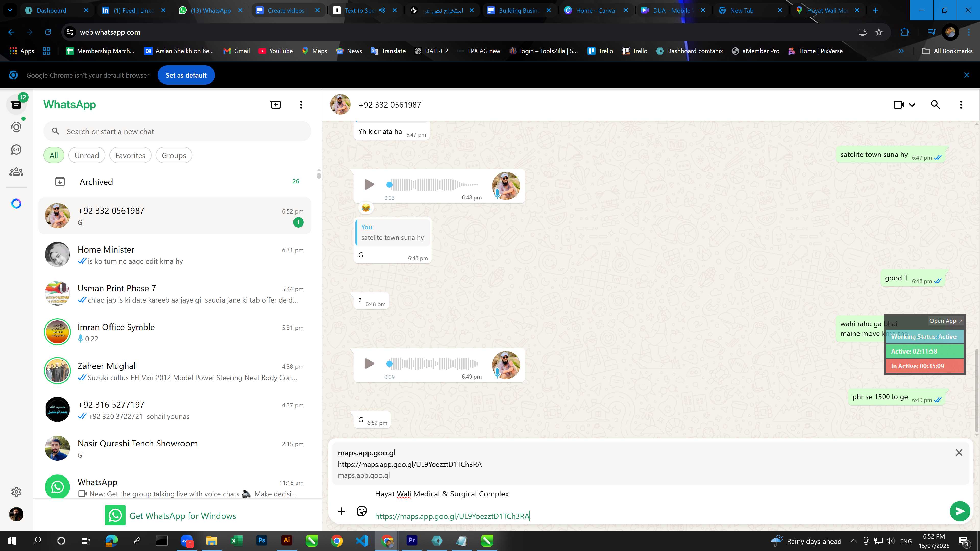Open the emoji and sticker picker
The image size is (980, 551).
(x=361, y=511)
